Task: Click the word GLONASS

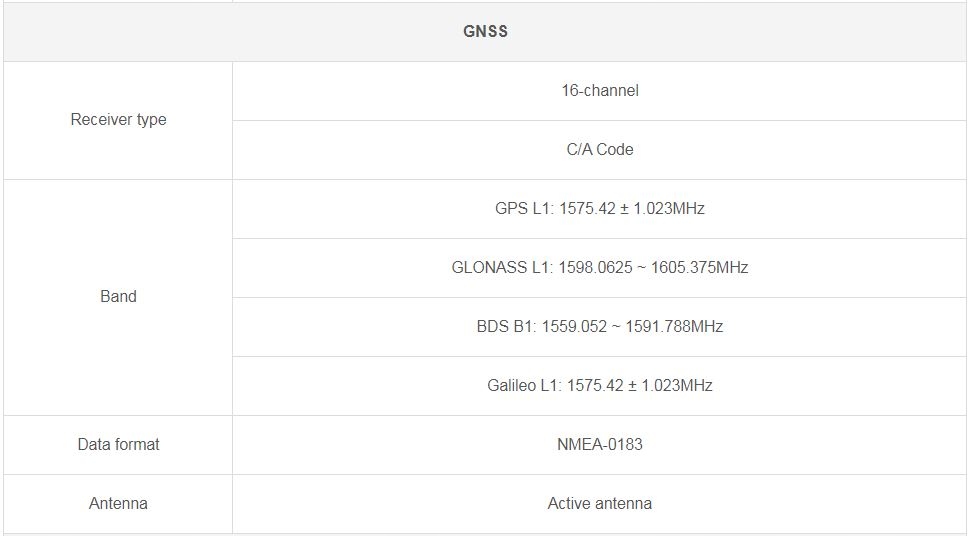Action: [487, 268]
